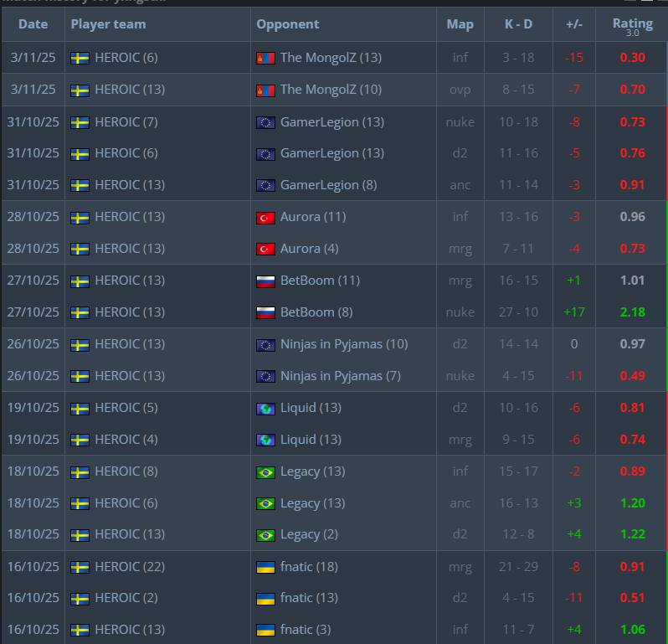Sort by the Map column header

click(460, 24)
